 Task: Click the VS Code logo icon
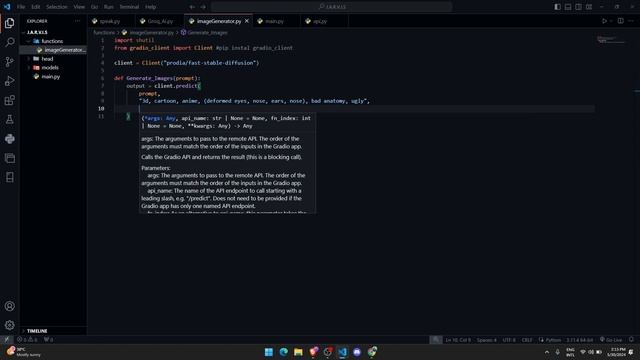pyautogui.click(x=7, y=7)
